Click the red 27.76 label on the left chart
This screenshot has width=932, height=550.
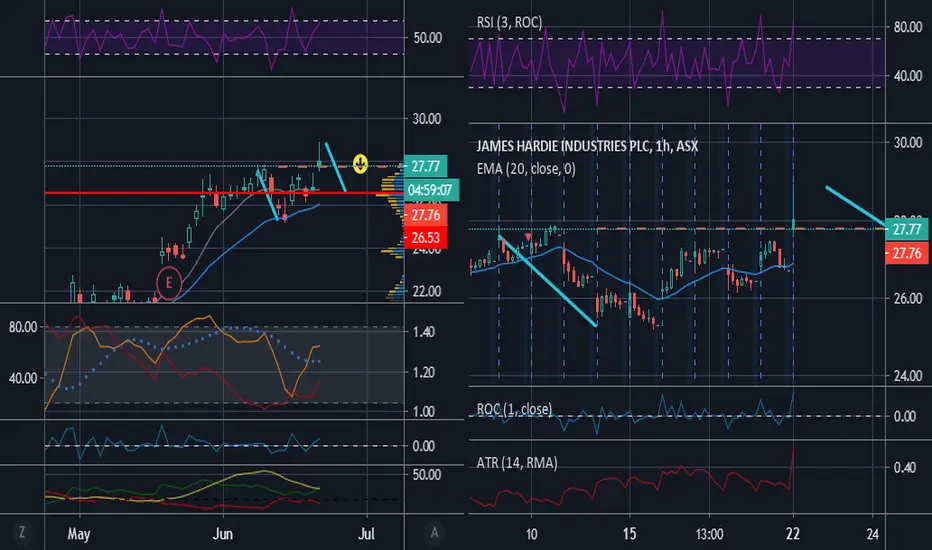point(426,215)
